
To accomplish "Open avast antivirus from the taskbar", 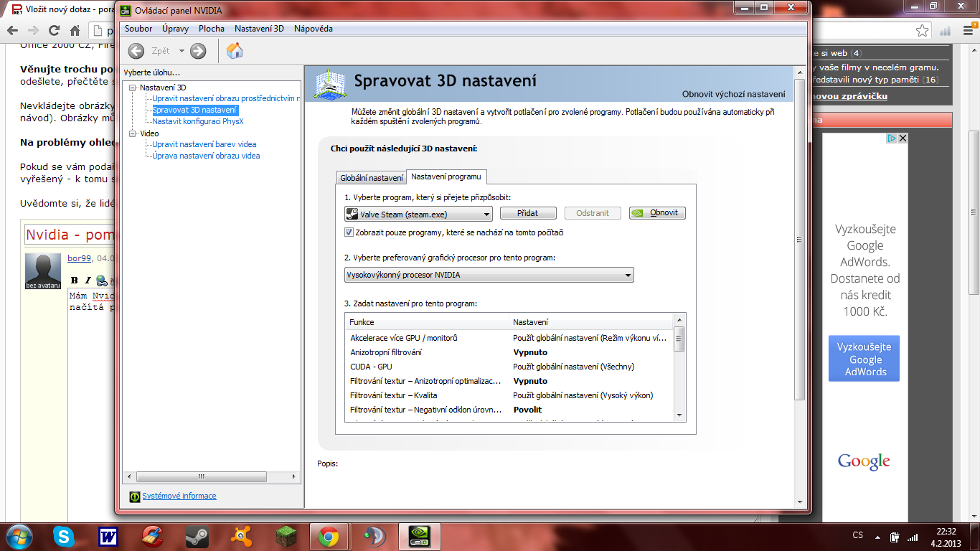I will pyautogui.click(x=241, y=537).
